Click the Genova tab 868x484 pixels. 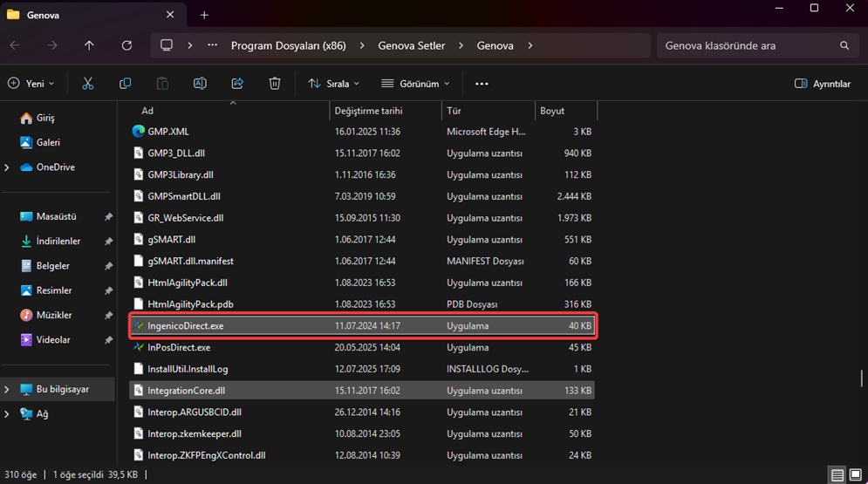[x=92, y=15]
